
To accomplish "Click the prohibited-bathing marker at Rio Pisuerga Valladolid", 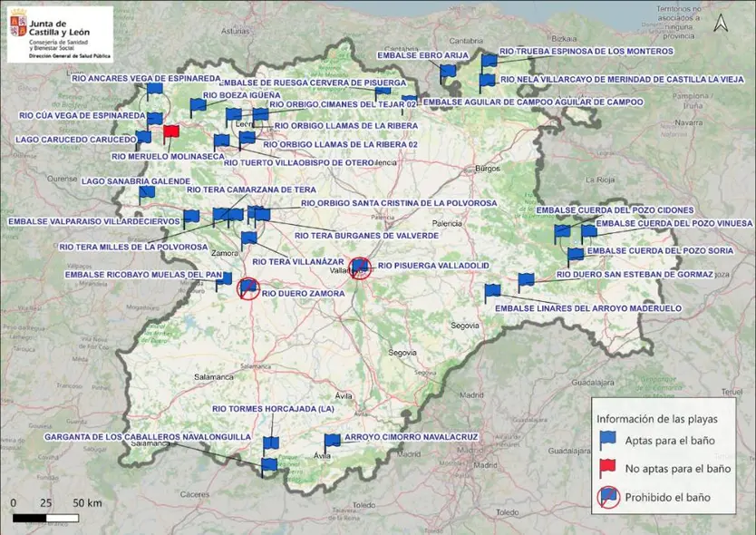I will pos(360,268).
